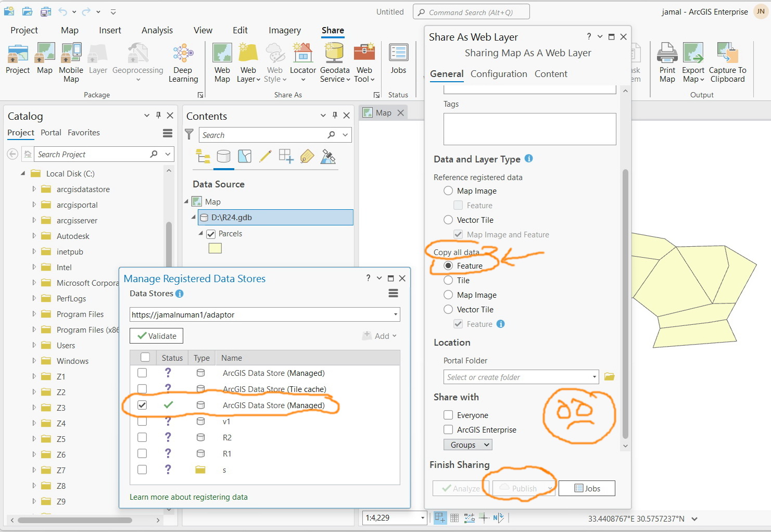The image size is (771, 532).
Task: Open the Portal Folder combo box
Action: click(x=521, y=377)
